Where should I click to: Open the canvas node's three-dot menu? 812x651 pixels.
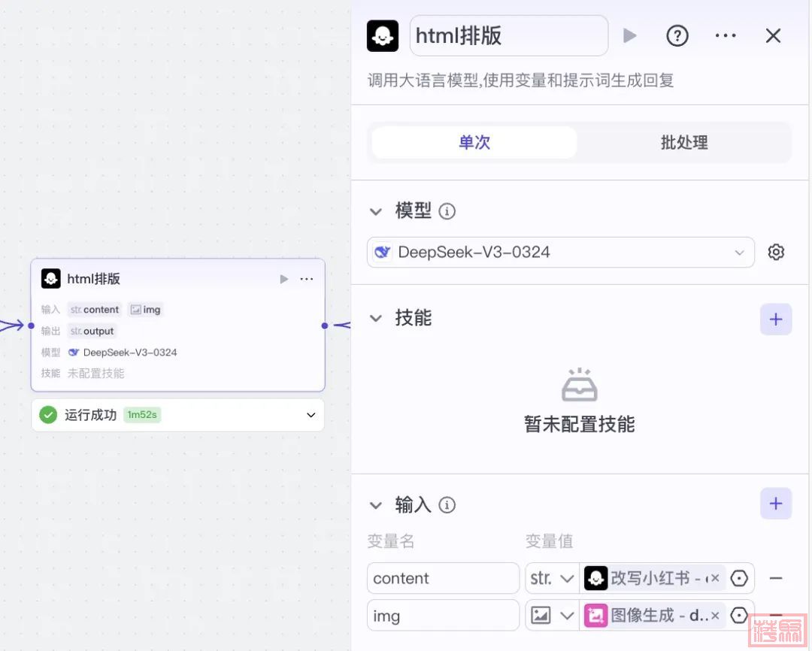click(x=307, y=279)
